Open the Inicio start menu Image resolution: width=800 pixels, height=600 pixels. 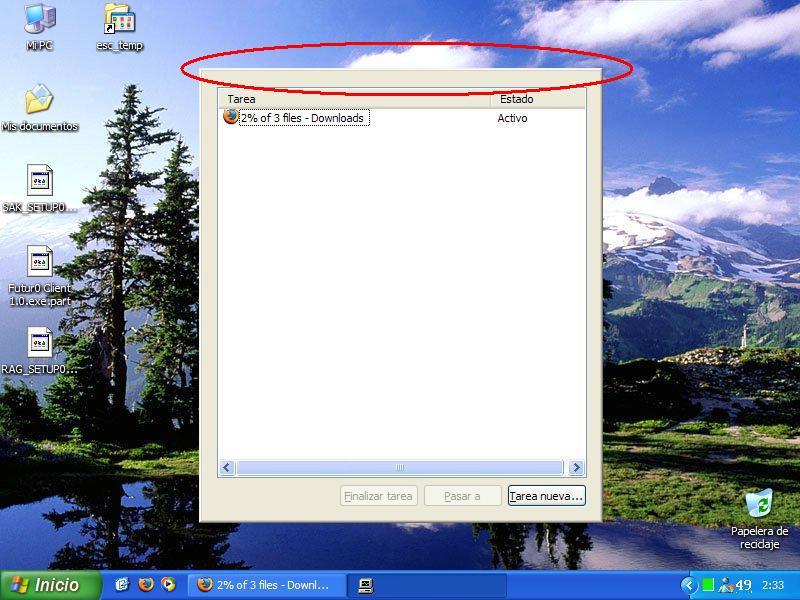[x=51, y=585]
